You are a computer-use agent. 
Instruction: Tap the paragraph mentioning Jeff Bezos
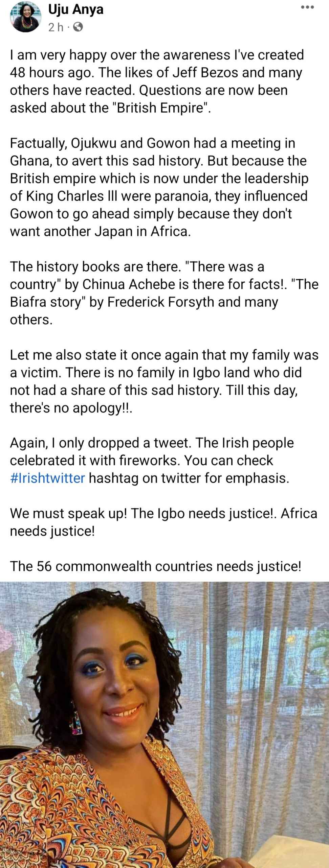[157, 81]
